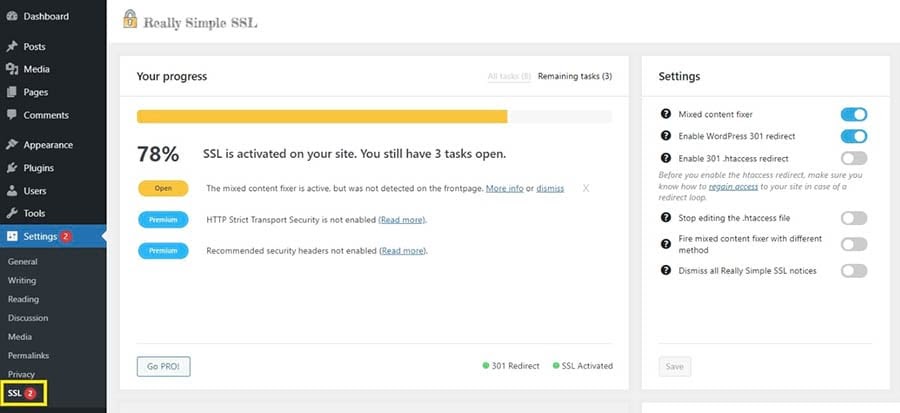Disable the Mixed content fixer toggle
The width and height of the screenshot is (900, 413).
[x=853, y=114]
